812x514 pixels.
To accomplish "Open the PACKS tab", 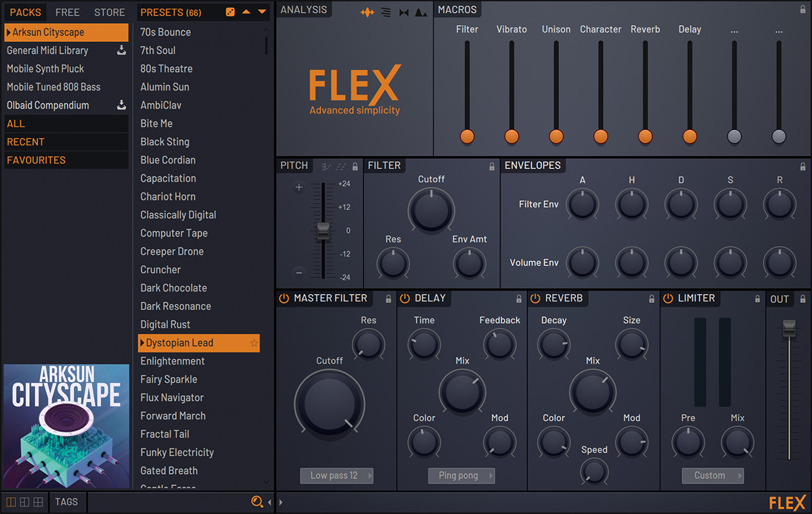I will click(x=26, y=12).
